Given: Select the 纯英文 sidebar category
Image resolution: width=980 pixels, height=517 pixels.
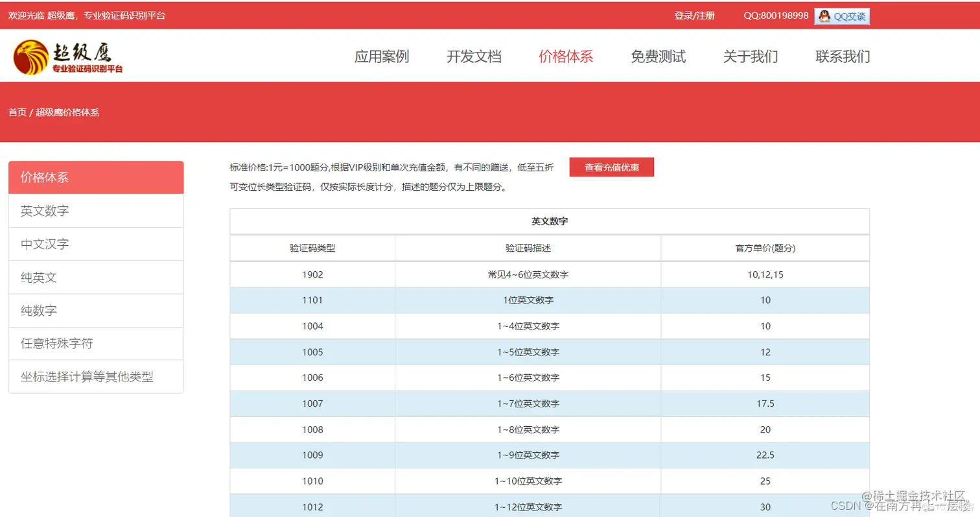Looking at the screenshot, I should tap(96, 277).
